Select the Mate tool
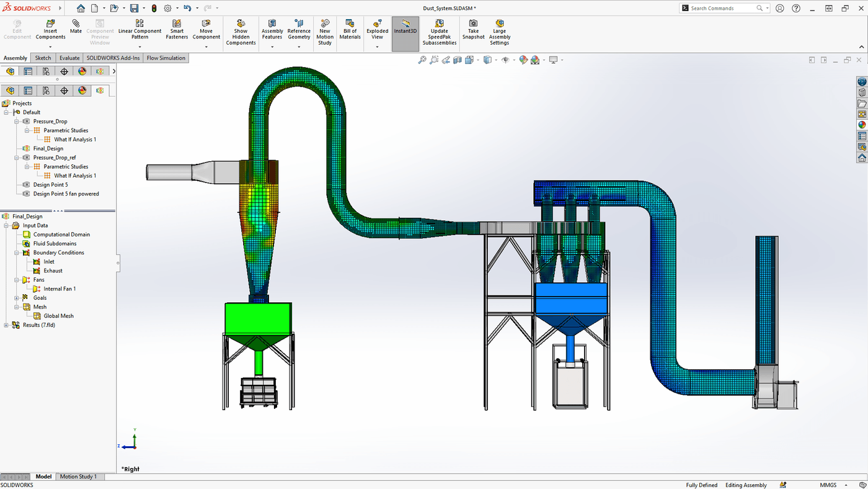Image resolution: width=868 pixels, height=489 pixels. point(75,29)
